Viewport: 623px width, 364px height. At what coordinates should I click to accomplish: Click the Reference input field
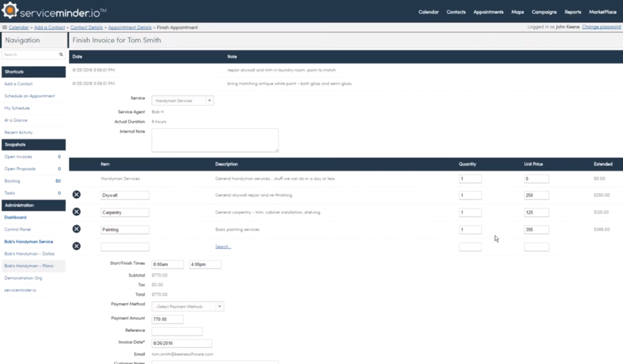click(177, 331)
